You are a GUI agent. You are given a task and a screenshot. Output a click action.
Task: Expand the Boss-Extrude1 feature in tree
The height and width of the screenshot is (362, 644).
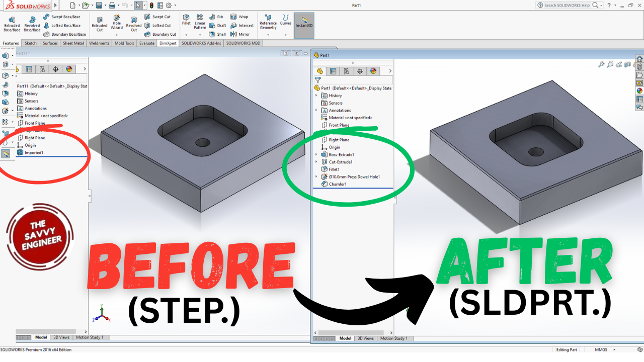(x=316, y=155)
